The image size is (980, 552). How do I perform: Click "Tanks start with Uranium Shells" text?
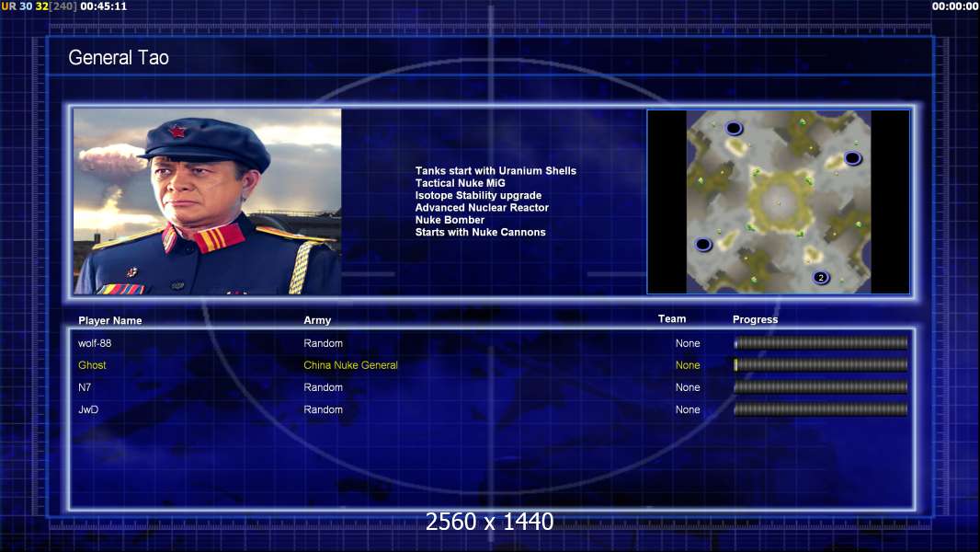(496, 171)
